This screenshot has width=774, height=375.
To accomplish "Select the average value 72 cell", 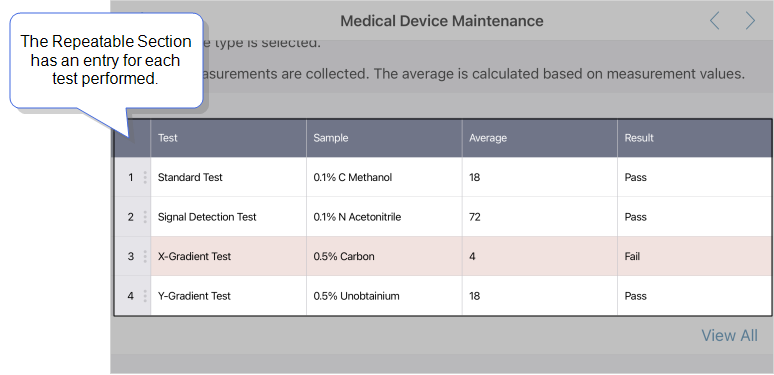I will 540,217.
